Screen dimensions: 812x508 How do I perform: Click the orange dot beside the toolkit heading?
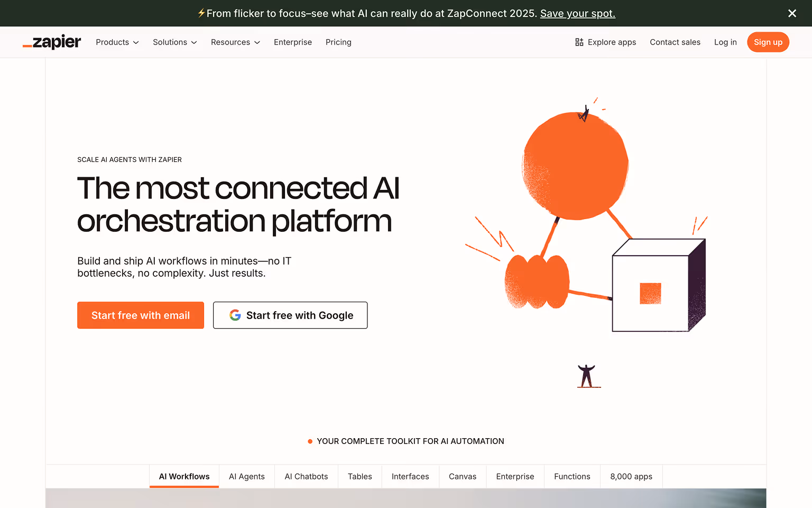click(310, 441)
